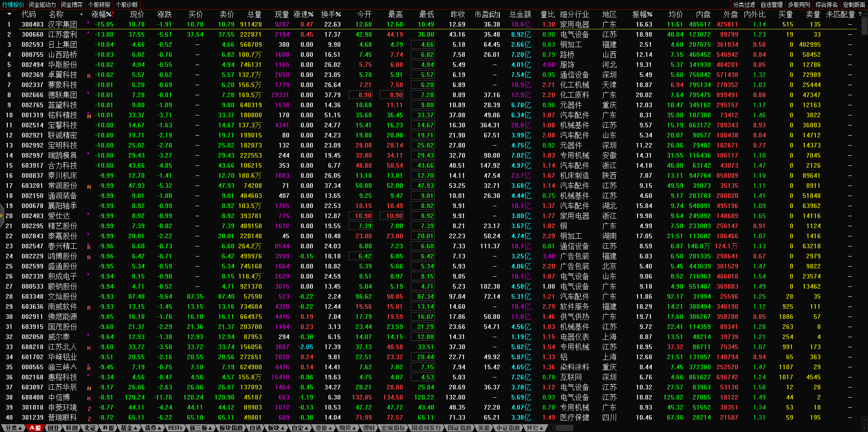This screenshot has height=432, width=868.
Task: Click the question mark icon after 未匹配量
Action: tap(859, 14)
